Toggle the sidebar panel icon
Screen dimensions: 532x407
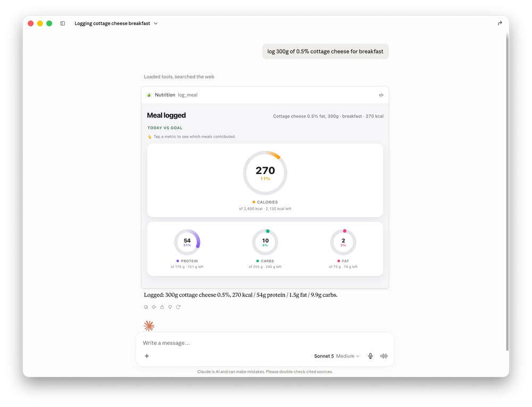tap(63, 23)
